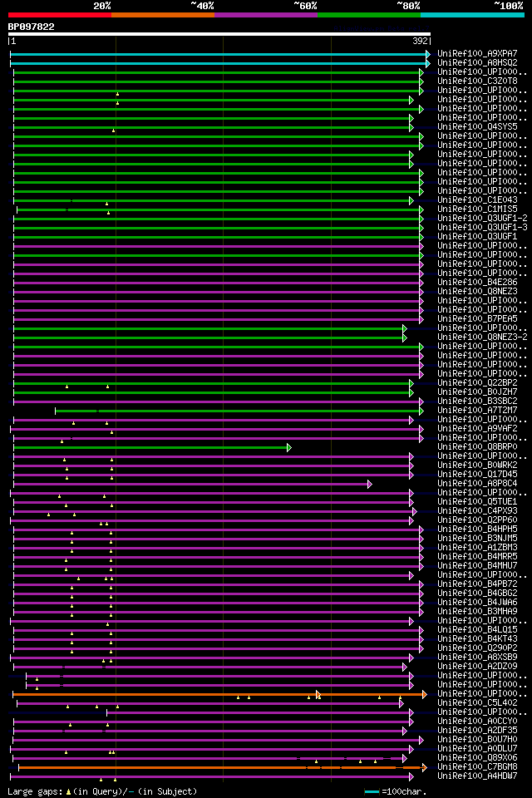Select the UniRef100_A2DZ09 label
Viewport: 532px width, 798px height.
(477, 667)
